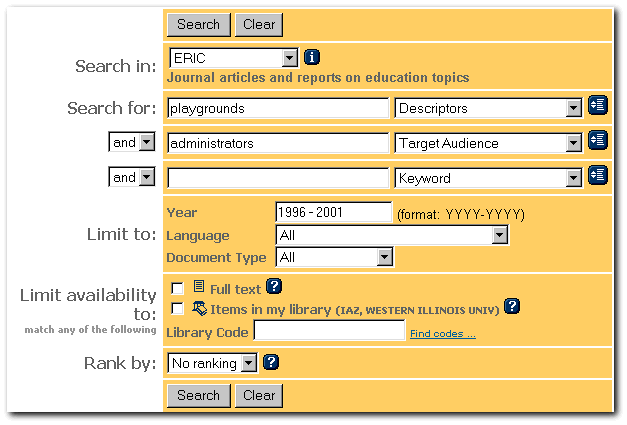This screenshot has width=627, height=425.
Task: Open help icon next to Full text
Action: (x=274, y=287)
